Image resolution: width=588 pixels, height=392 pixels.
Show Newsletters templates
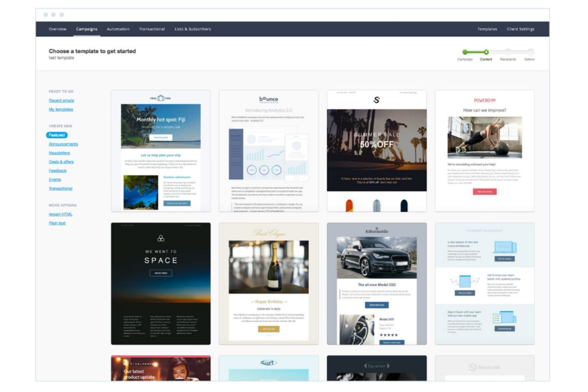pos(59,153)
